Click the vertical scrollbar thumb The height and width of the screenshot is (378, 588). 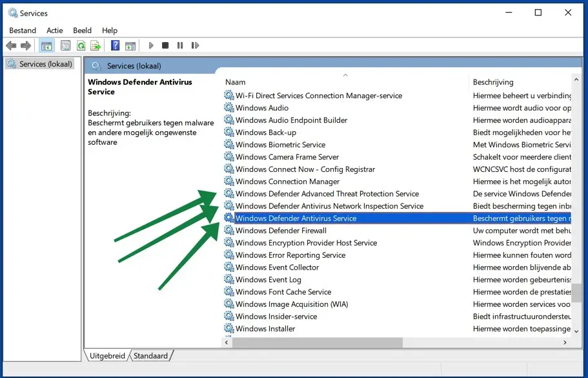tap(576, 293)
